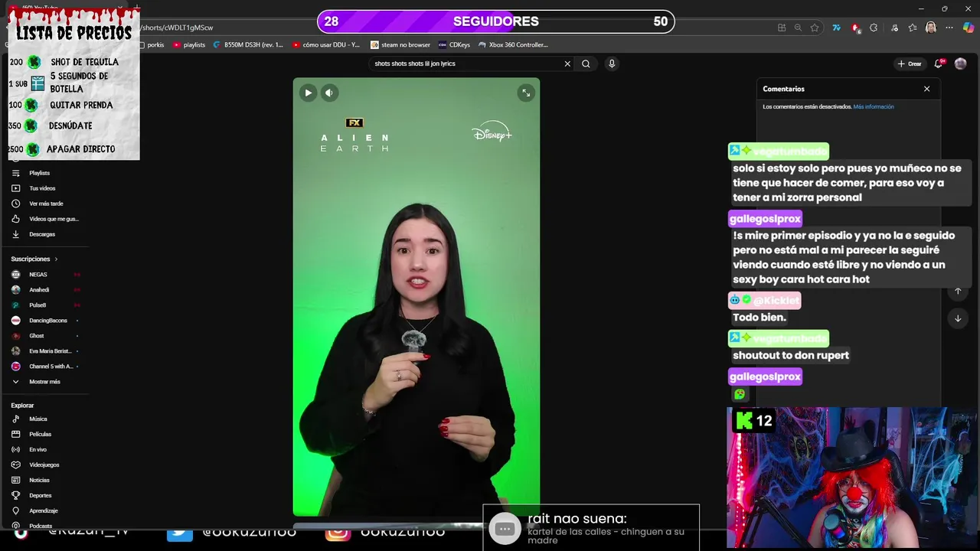Expand the Suscripciones section chevron
This screenshot has width=980, height=551.
pos(56,259)
